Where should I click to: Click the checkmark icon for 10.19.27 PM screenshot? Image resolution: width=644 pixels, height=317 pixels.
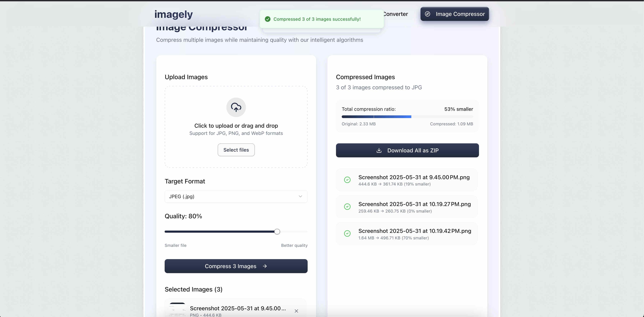pyautogui.click(x=347, y=206)
